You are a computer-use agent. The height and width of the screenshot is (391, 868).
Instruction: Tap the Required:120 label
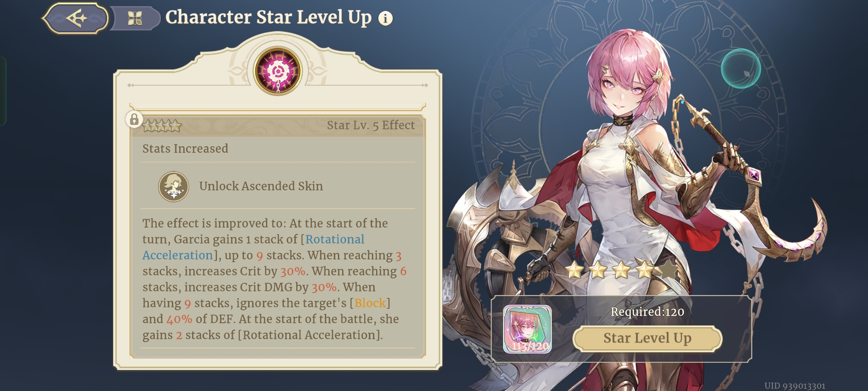[x=647, y=312]
